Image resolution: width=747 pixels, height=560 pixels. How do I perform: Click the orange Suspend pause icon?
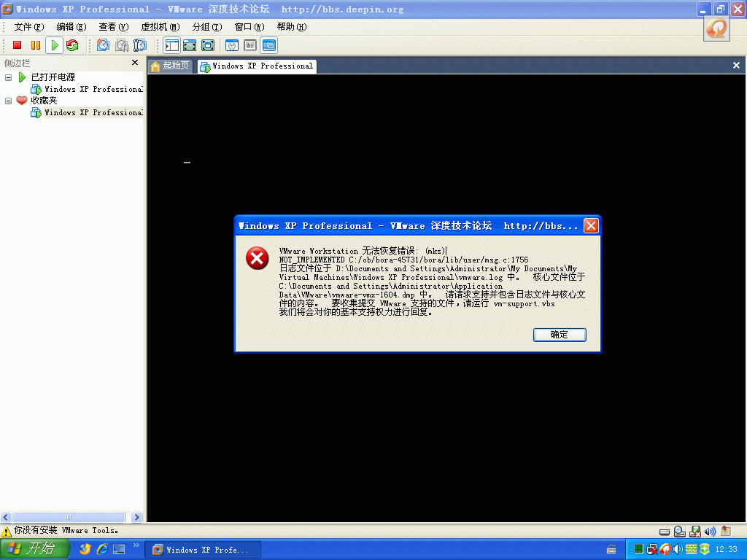pos(35,45)
